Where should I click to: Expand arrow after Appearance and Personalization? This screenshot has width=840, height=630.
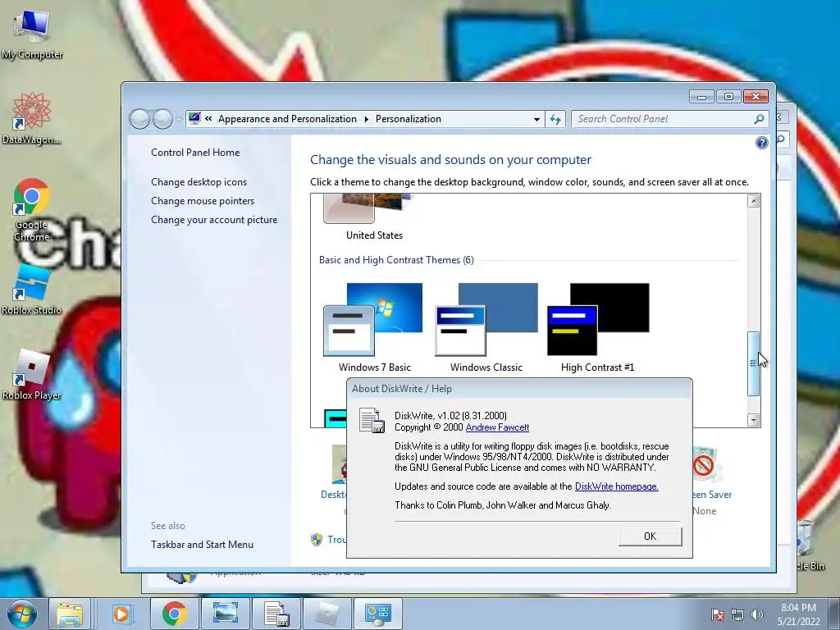coord(367,119)
